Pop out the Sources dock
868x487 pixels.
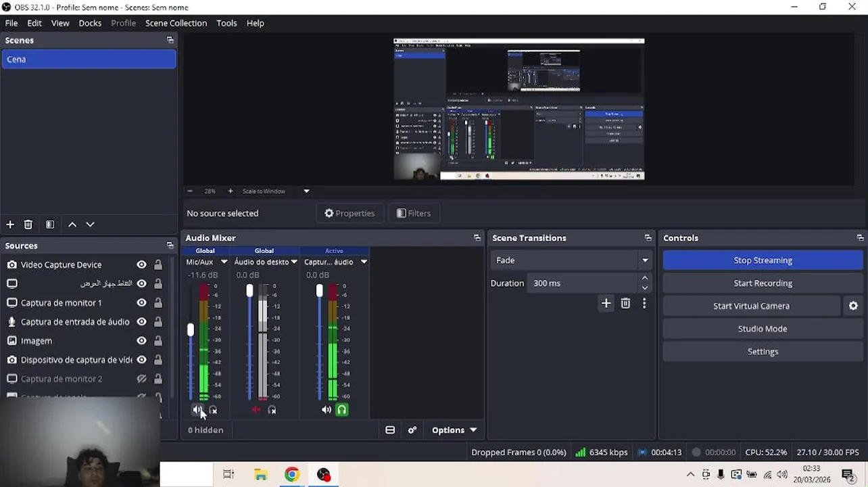tap(170, 246)
